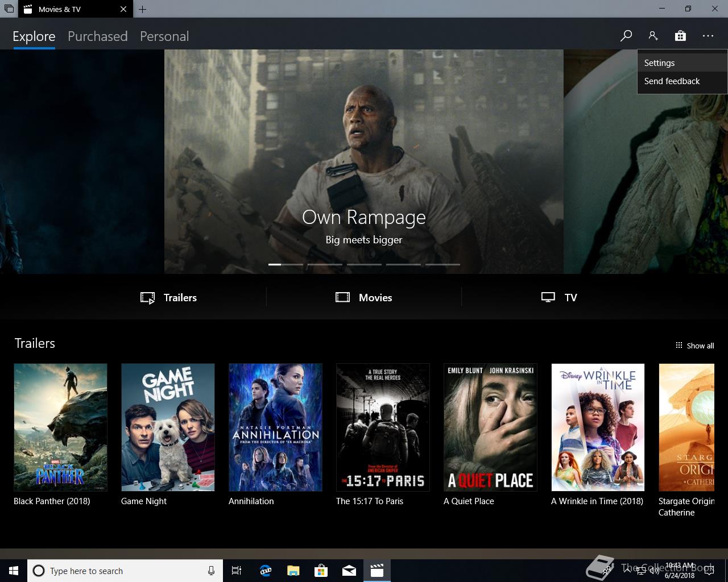Viewport: 728px width, 582px height.
Task: Click Show all trailers link
Action: coord(694,346)
